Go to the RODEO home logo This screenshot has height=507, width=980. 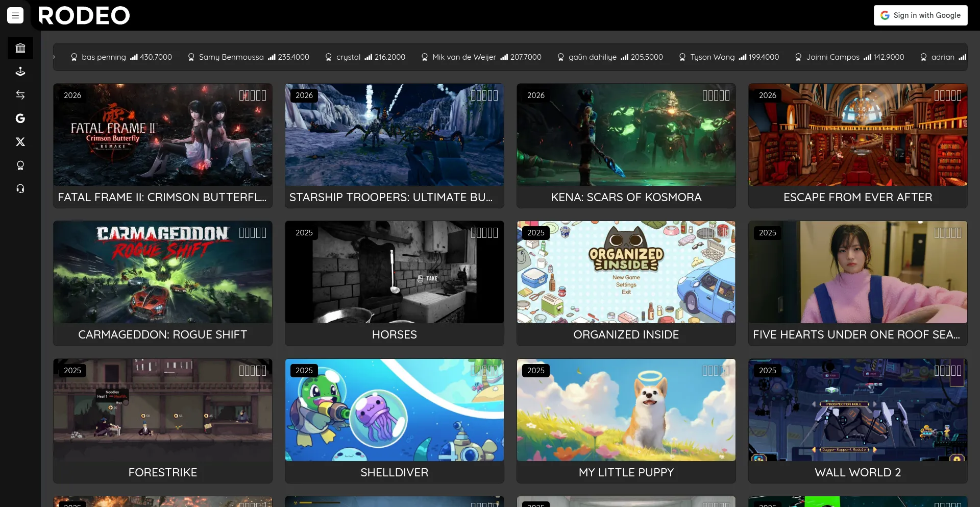(84, 15)
